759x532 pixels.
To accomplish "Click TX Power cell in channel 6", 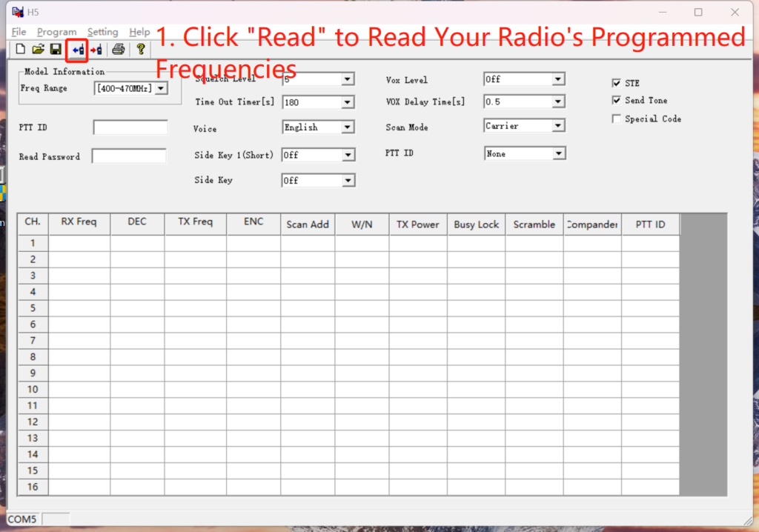I will point(418,325).
